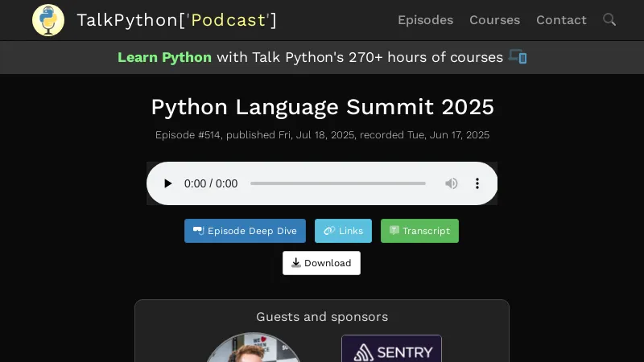Click the green Learn Python link
This screenshot has width=644, height=362.
(x=164, y=57)
